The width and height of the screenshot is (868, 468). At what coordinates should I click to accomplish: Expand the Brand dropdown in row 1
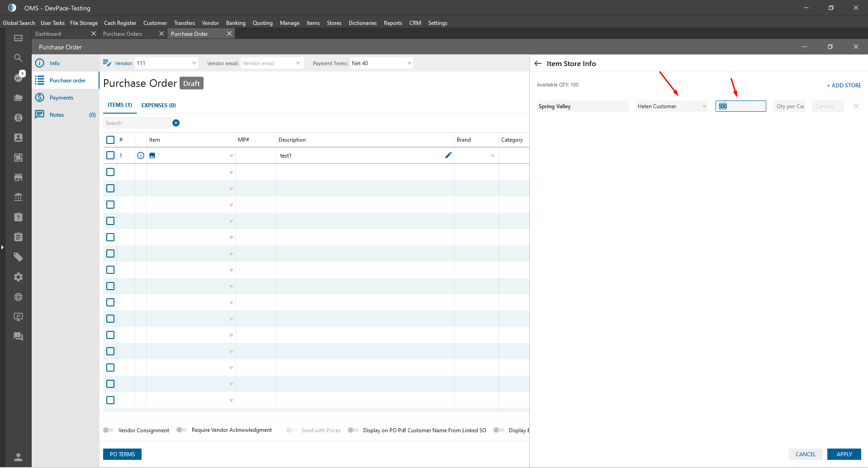493,156
